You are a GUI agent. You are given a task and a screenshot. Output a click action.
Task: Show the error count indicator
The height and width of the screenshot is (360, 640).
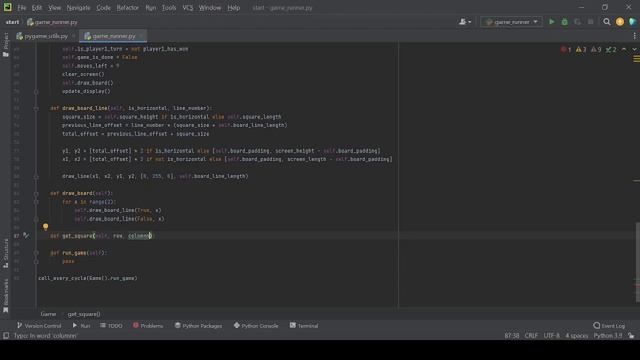point(566,49)
